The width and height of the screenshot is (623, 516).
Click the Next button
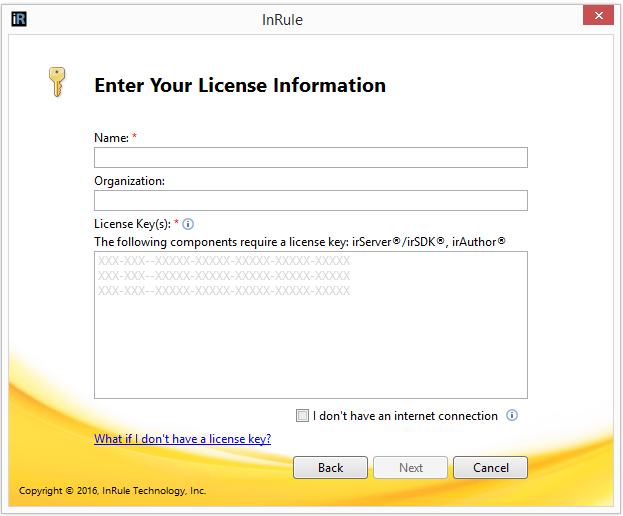click(411, 468)
